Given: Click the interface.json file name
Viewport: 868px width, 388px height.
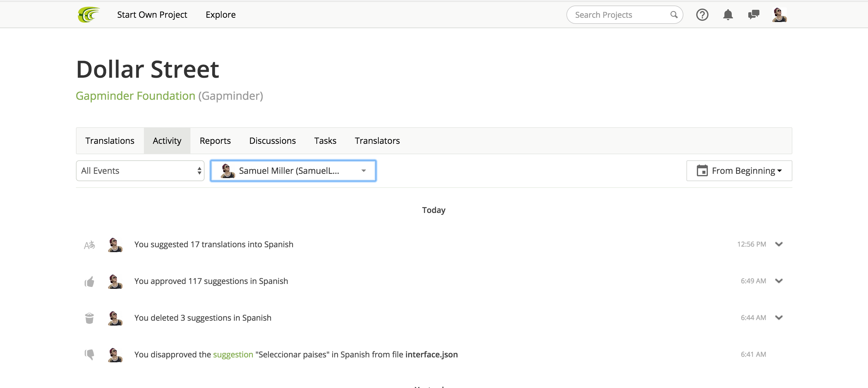Looking at the screenshot, I should (431, 355).
